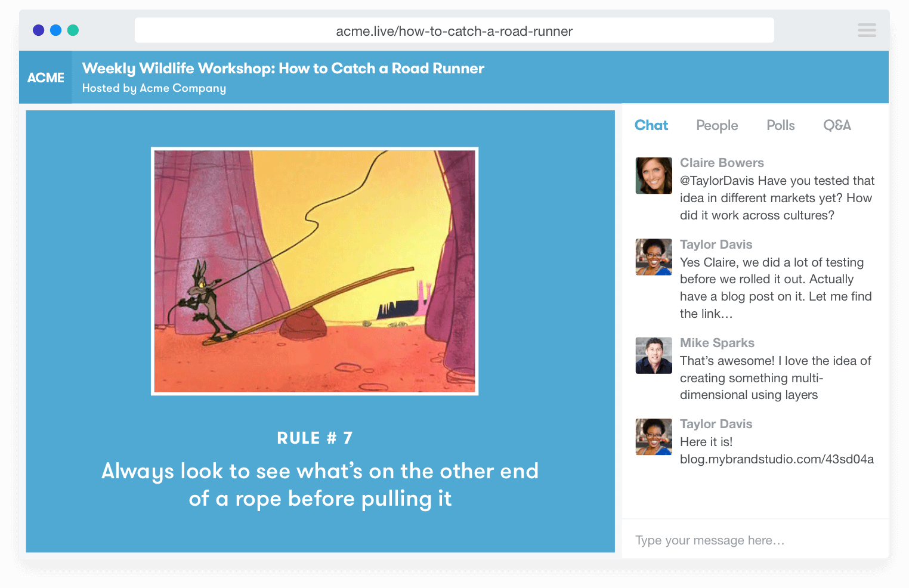Click Taylor Davis' avatar beside "Here it is!"
This screenshot has width=909, height=588.
point(654,437)
